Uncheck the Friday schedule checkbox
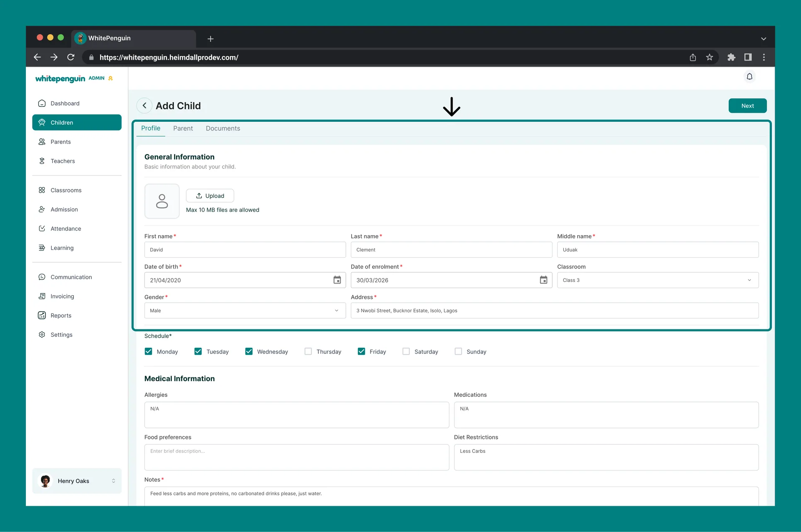Screen dimensions: 801x532 [x=362, y=351]
